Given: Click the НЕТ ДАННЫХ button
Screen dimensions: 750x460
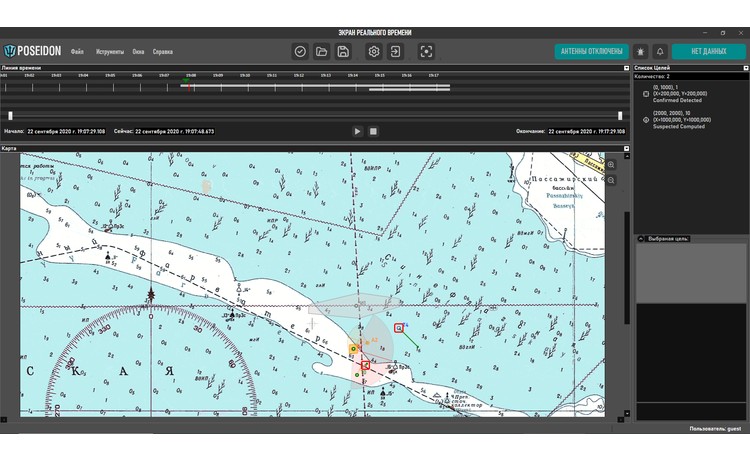Looking at the screenshot, I should click(x=709, y=51).
